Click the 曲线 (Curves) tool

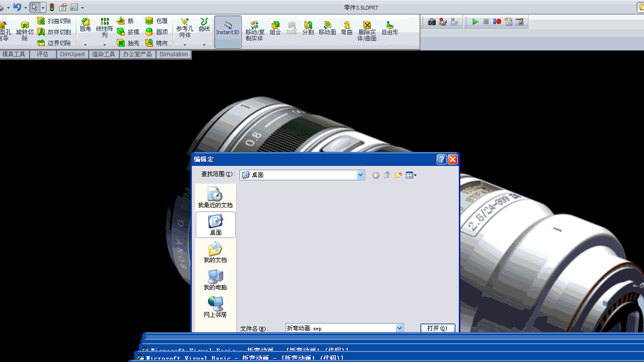pyautogui.click(x=204, y=25)
